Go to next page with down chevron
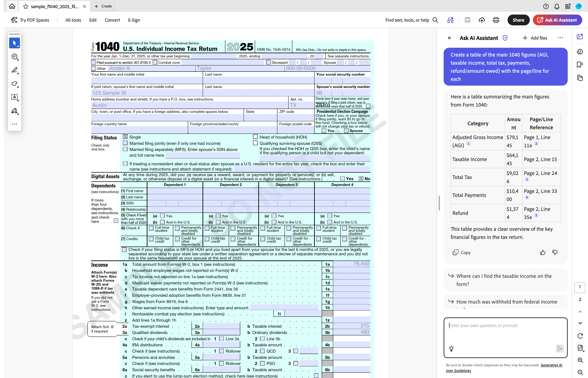This screenshot has height=378, width=588. (580, 323)
